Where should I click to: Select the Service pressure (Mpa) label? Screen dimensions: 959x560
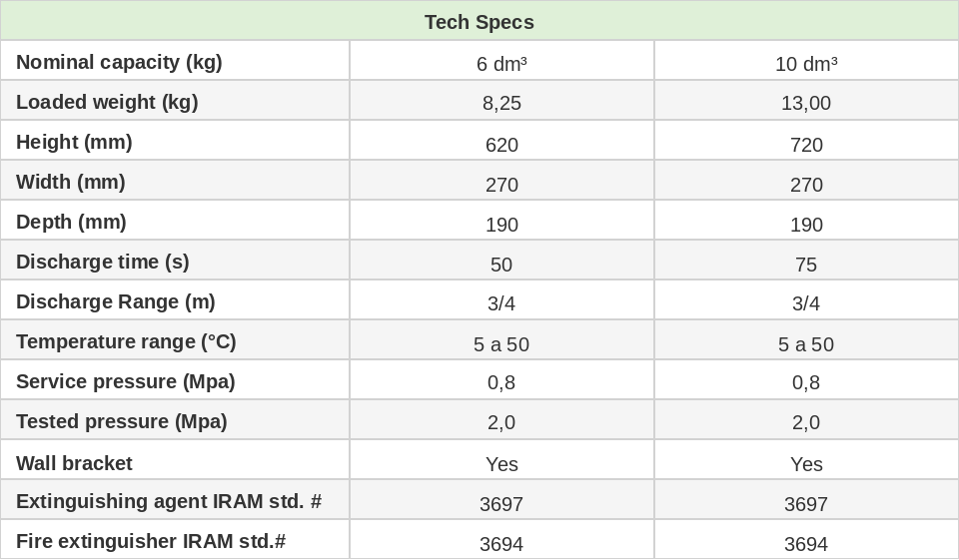(x=126, y=381)
